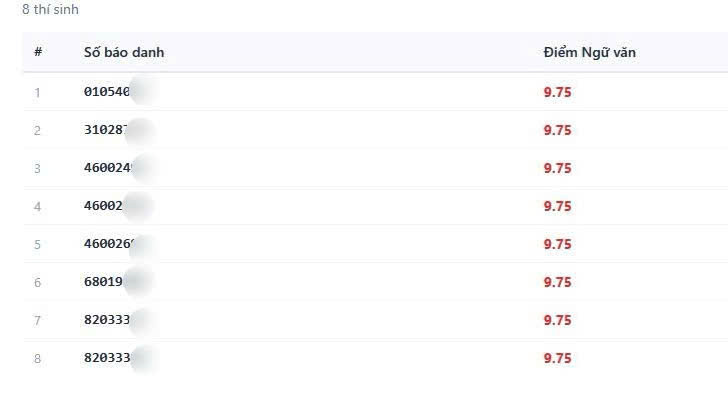Click the '#' column header
The width and height of the screenshot is (728, 394).
click(38, 52)
